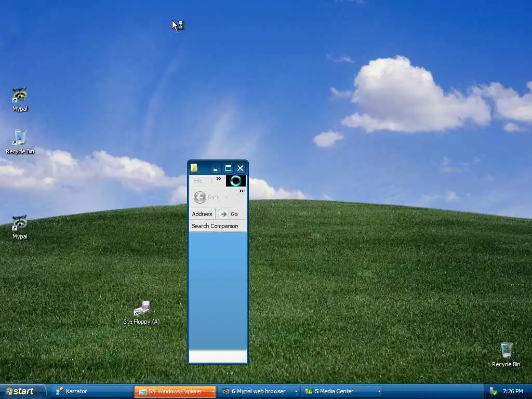Expand hidden menu items chevron beside File
Viewport: 532px width, 399px height.
pos(219,179)
